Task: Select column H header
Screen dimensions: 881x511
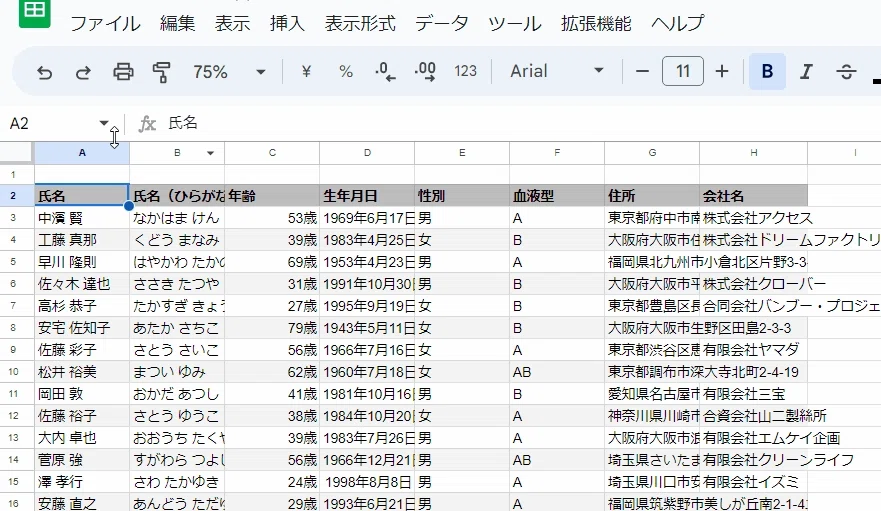Action: tap(753, 153)
